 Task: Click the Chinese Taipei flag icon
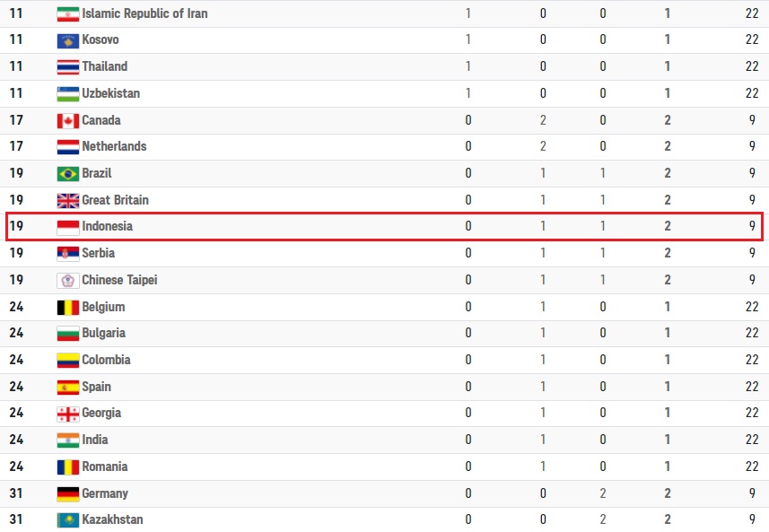[67, 281]
